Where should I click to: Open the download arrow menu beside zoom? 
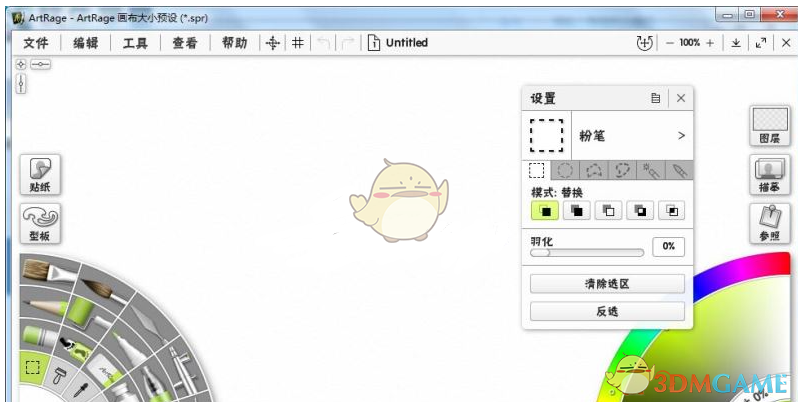736,43
